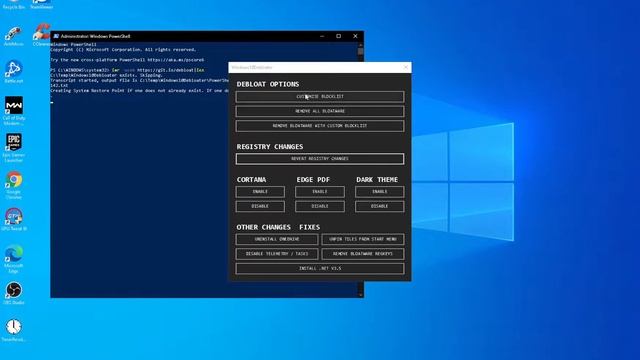The height and width of the screenshot is (360, 640).
Task: Click the 'OTHER CHANGES FIXES' heading
Action: [x=278, y=227]
